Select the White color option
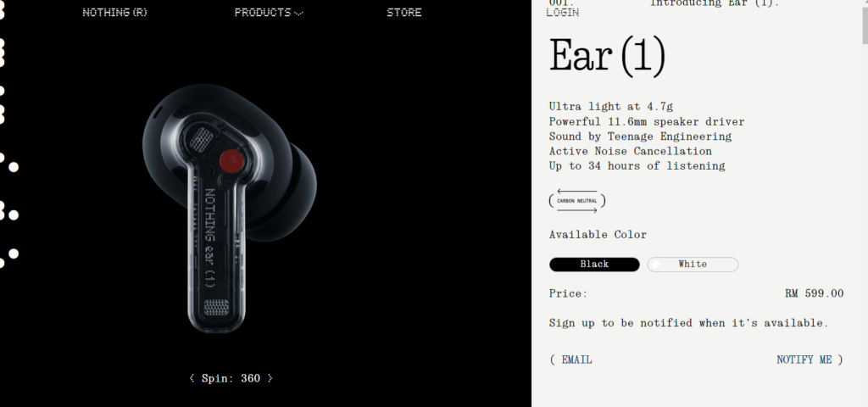 point(693,265)
